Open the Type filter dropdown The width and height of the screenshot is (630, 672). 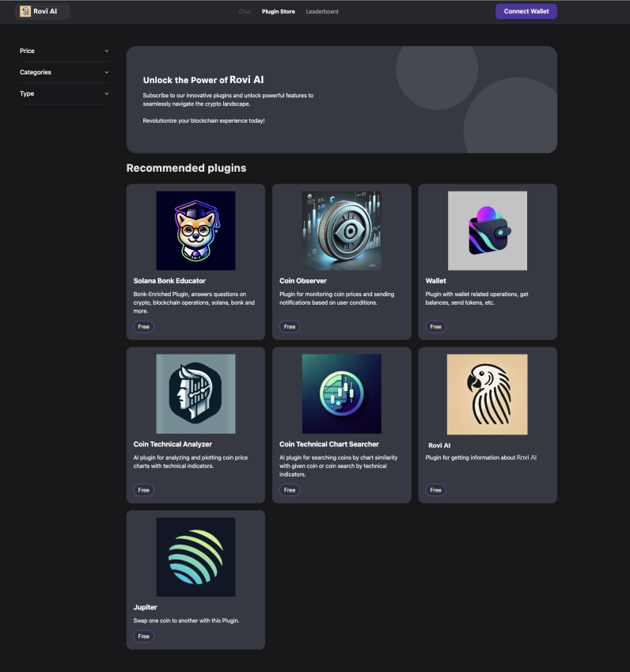pos(64,93)
